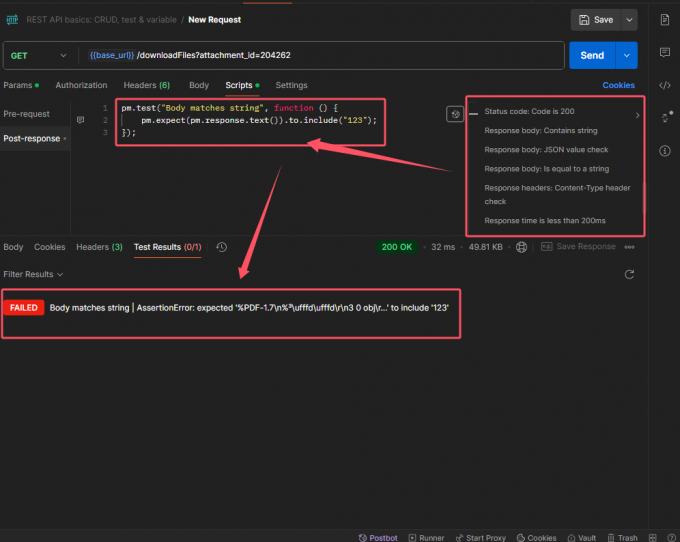Click the comment icon beside script line 2
The width and height of the screenshot is (680, 542).
tap(81, 120)
